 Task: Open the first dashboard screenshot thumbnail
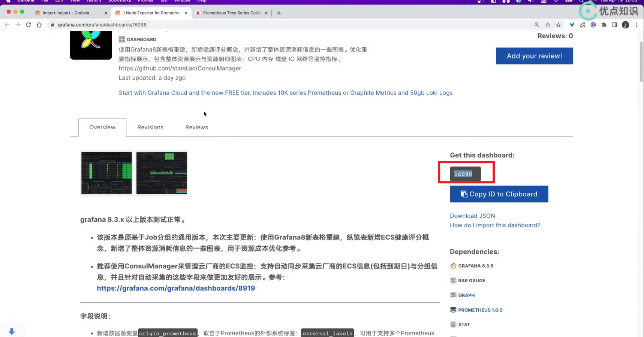[x=107, y=173]
